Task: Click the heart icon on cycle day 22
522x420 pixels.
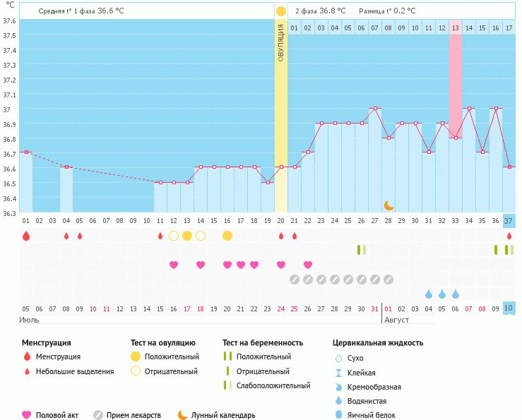Action: tap(308, 265)
